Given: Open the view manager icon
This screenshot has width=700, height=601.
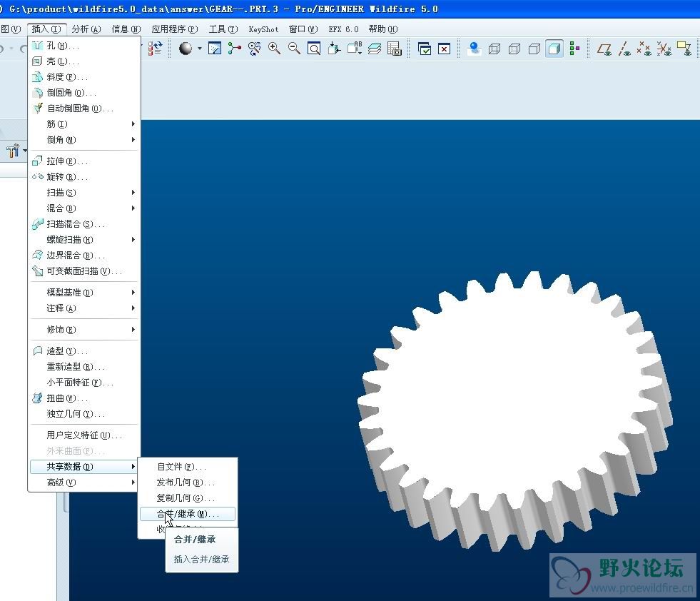Looking at the screenshot, I should click(x=395, y=49).
